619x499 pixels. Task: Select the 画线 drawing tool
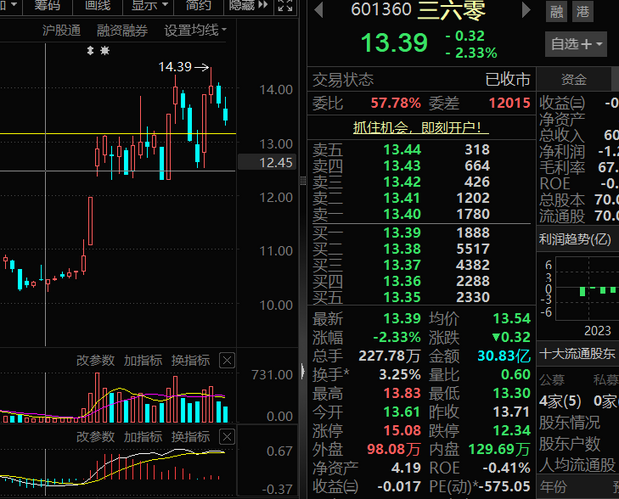(x=98, y=6)
